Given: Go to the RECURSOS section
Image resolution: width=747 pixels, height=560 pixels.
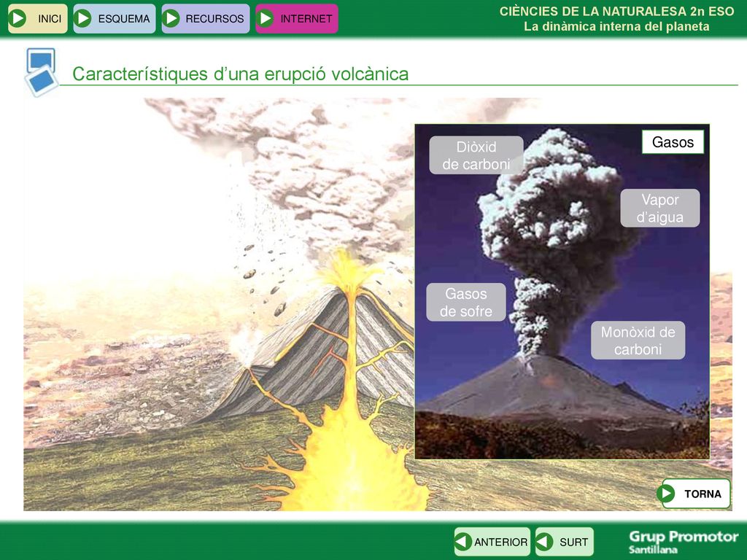Looking at the screenshot, I should coord(205,18).
